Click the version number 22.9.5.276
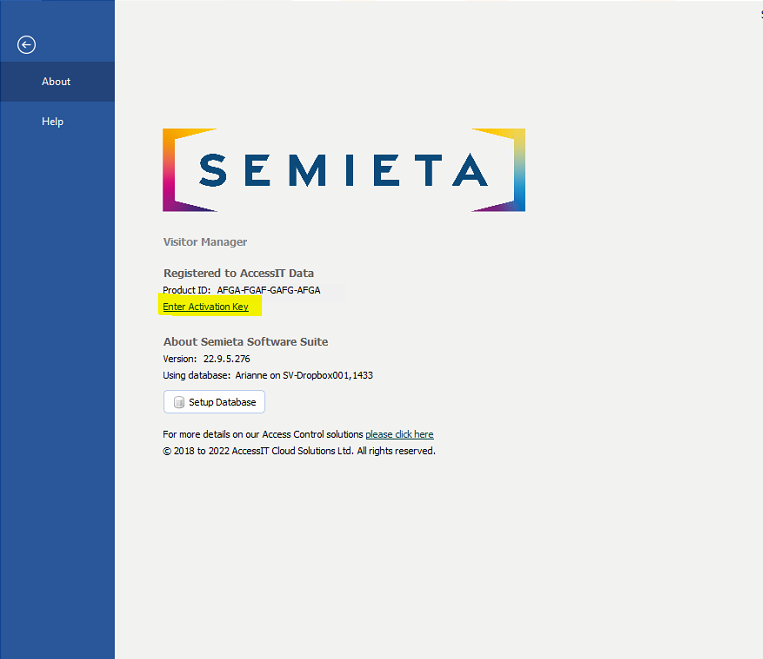Image resolution: width=763 pixels, height=659 pixels. point(227,359)
